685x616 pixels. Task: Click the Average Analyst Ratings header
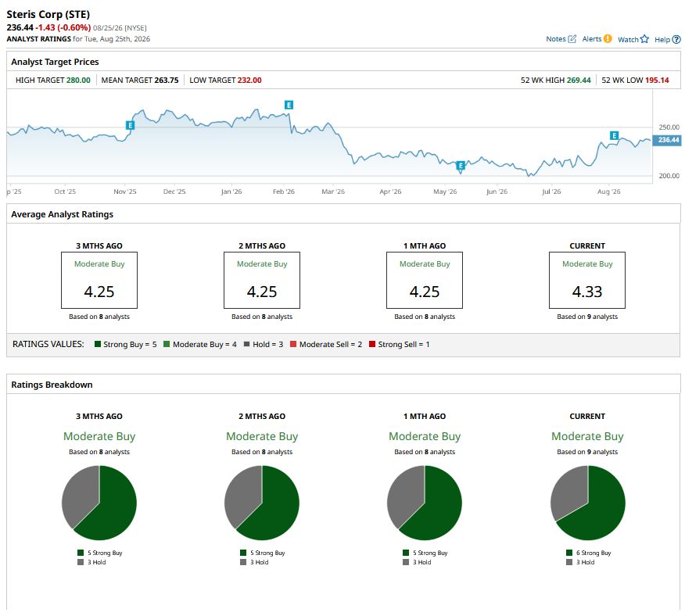coord(62,214)
